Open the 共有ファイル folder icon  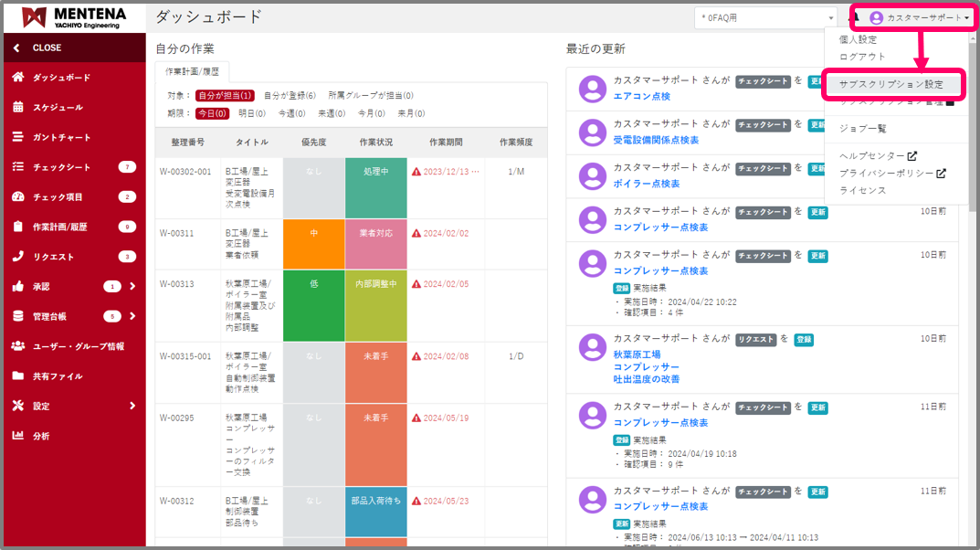click(x=18, y=375)
